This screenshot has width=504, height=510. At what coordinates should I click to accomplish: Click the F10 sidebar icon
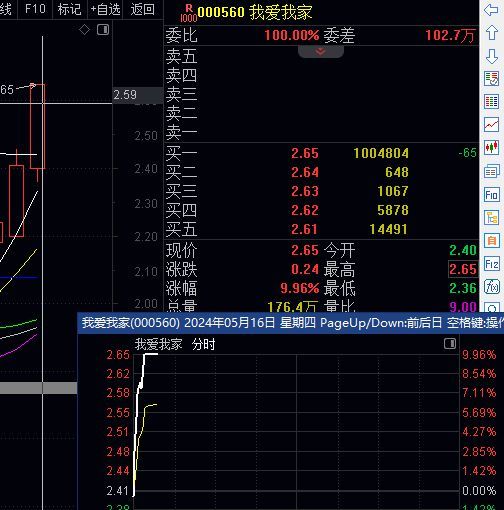492,195
